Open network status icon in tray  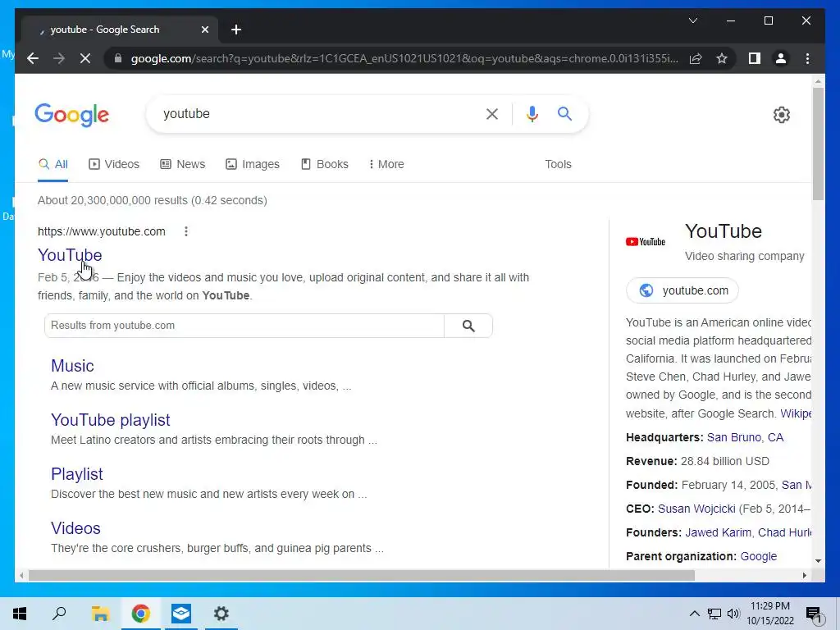714,614
